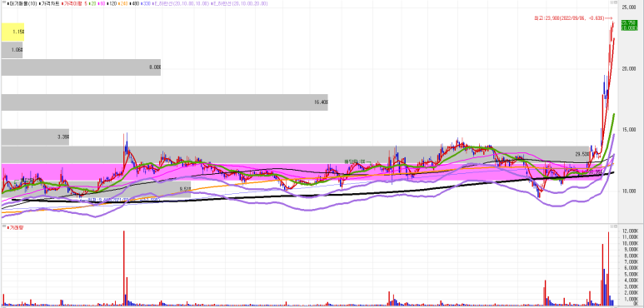Close the price chart pane
644x308 pixels.
coord(612,2)
